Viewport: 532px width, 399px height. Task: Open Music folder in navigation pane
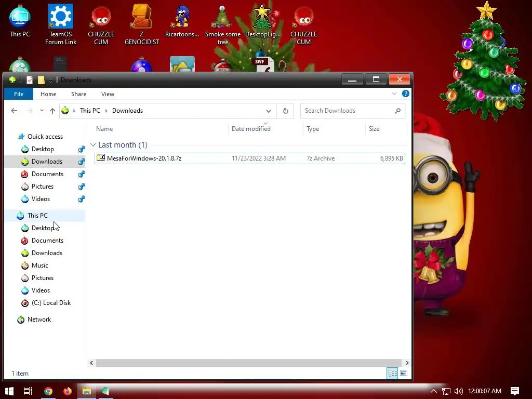[39, 265]
